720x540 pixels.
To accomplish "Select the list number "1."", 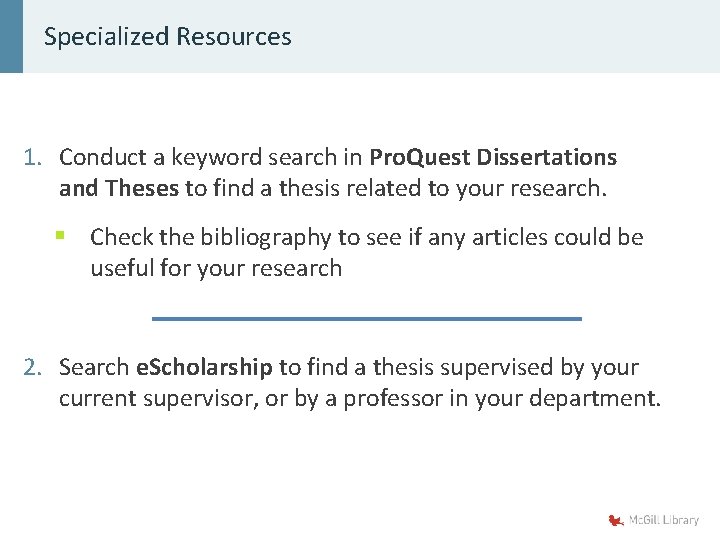I will pyautogui.click(x=34, y=157).
